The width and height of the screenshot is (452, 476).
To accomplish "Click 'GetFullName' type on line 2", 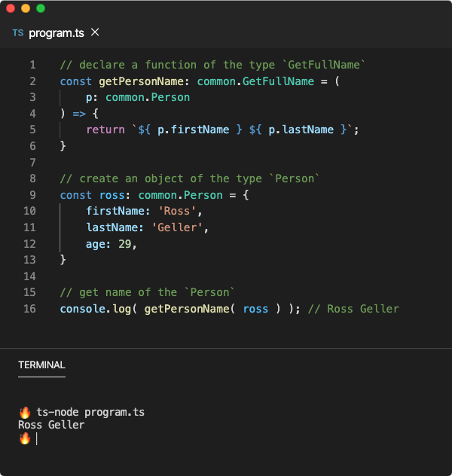I will point(278,81).
